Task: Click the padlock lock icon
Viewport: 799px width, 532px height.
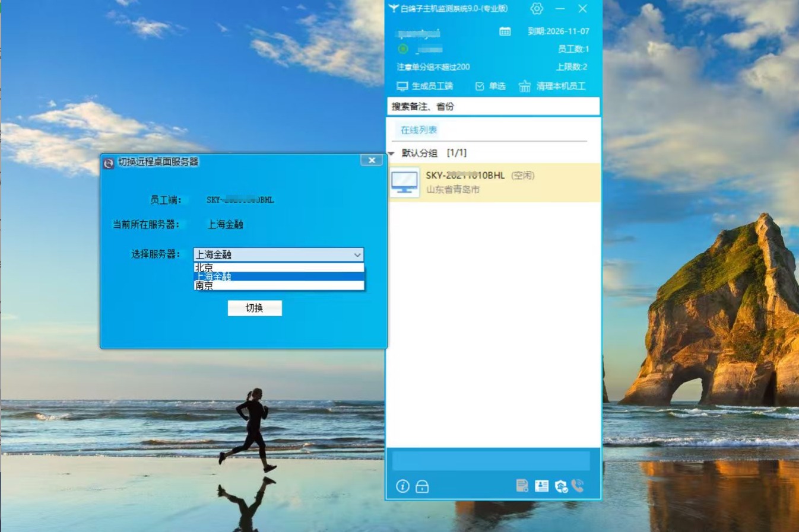Action: pos(422,486)
